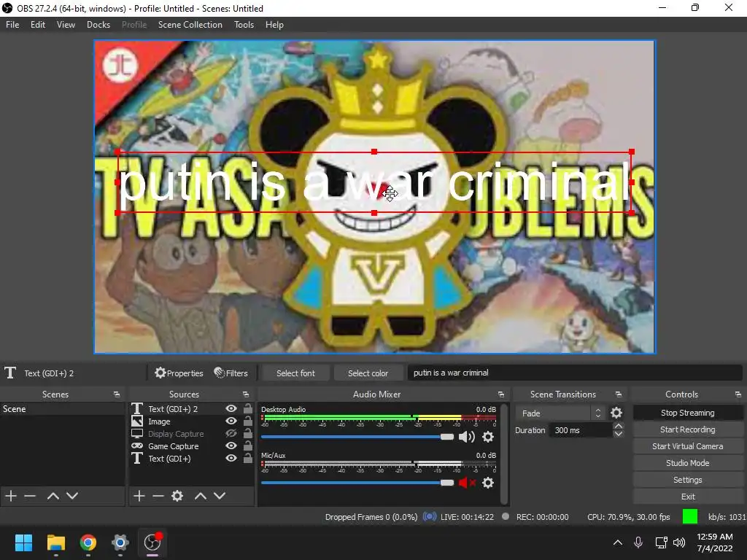Open the Docks menu
The width and height of the screenshot is (747, 560).
(x=98, y=25)
